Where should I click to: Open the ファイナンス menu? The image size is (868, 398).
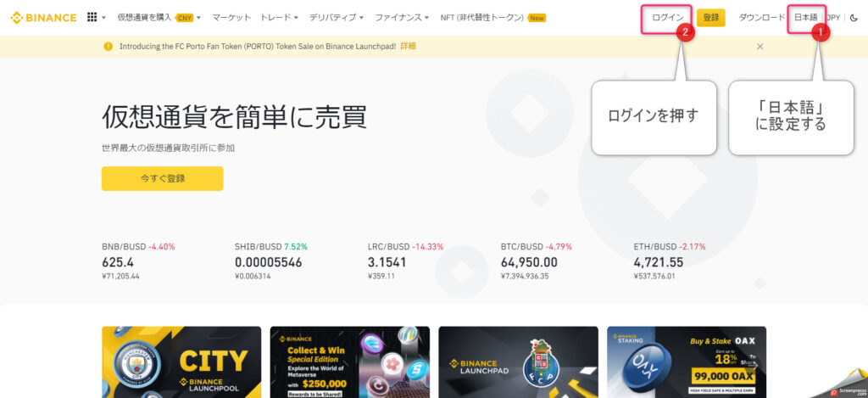[x=402, y=18]
